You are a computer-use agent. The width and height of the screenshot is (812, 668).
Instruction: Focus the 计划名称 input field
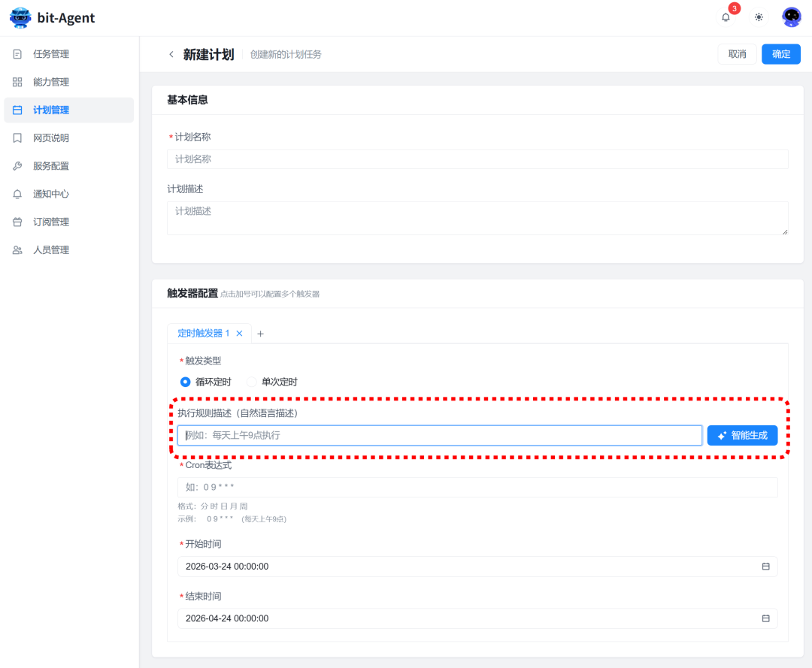click(477, 159)
